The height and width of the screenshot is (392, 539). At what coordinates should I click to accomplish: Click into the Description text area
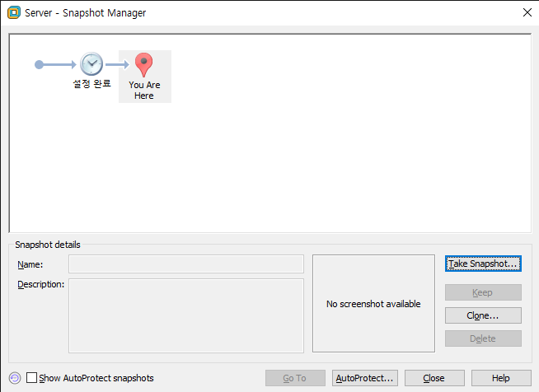[x=186, y=315]
